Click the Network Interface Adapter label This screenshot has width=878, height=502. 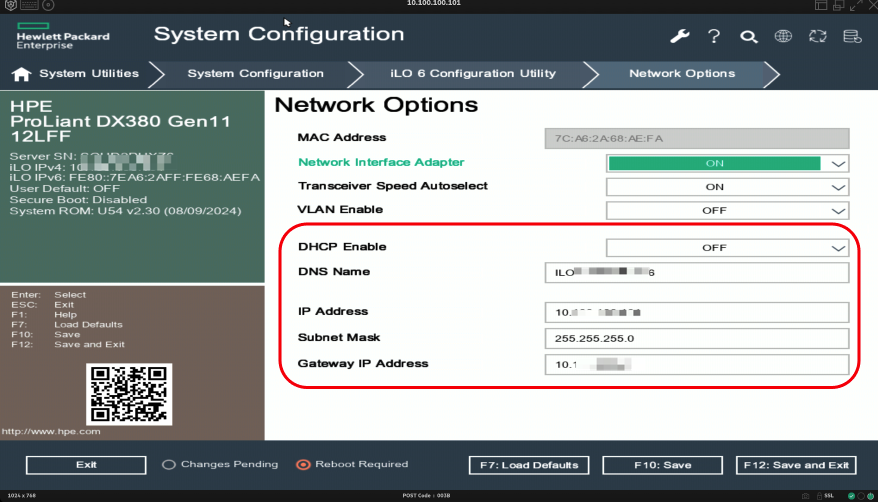pyautogui.click(x=381, y=162)
